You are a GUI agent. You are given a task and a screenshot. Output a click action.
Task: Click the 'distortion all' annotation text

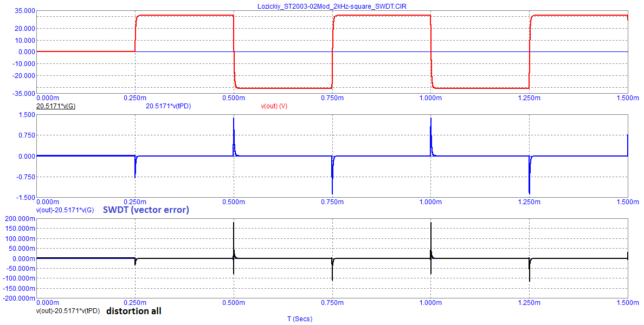[134, 311]
